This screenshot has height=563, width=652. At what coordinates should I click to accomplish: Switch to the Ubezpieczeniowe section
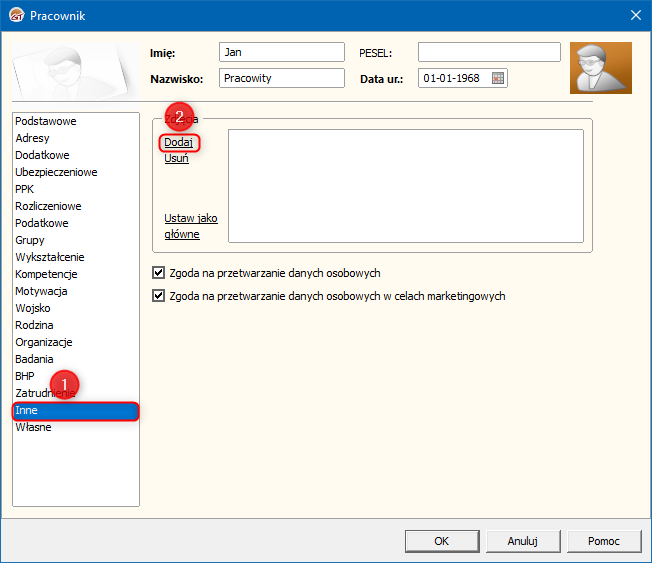click(56, 172)
